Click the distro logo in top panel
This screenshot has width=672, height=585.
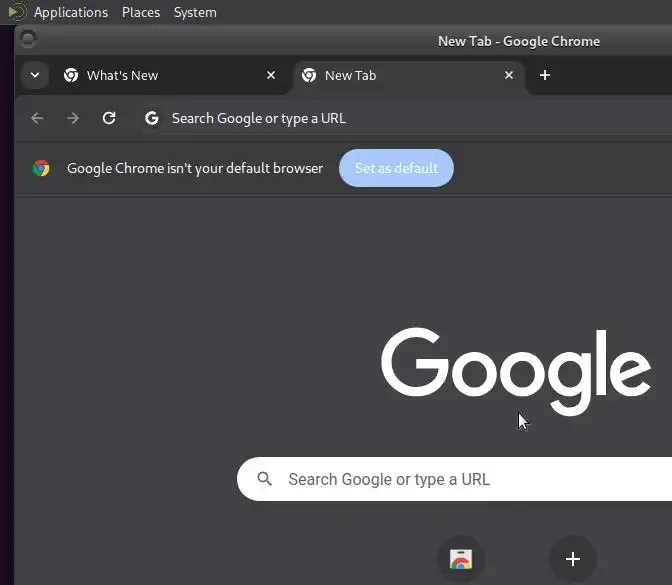[x=17, y=12]
